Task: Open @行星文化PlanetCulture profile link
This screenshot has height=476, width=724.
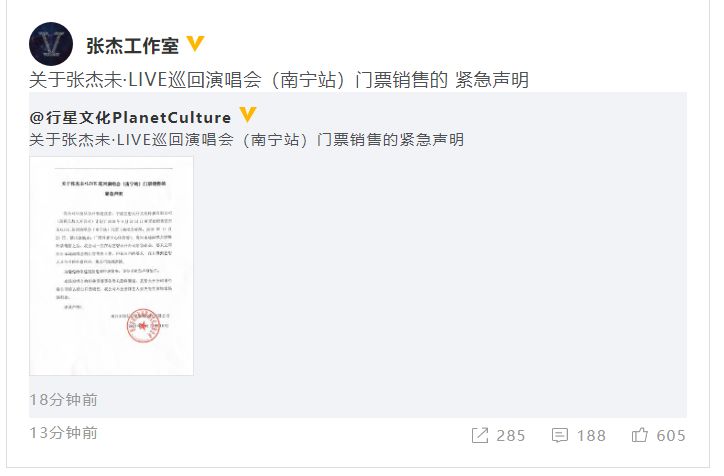Action: (x=130, y=117)
